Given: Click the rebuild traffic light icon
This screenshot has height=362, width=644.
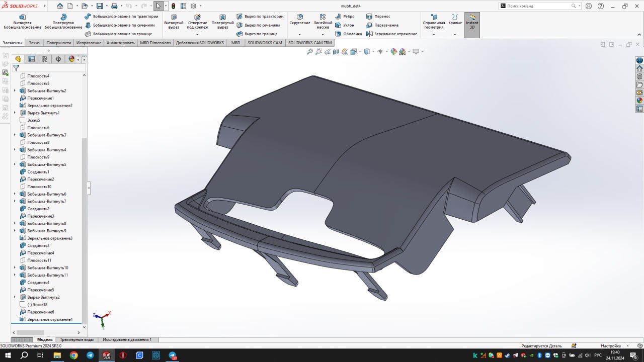Looking at the screenshot, I should coord(173,6).
